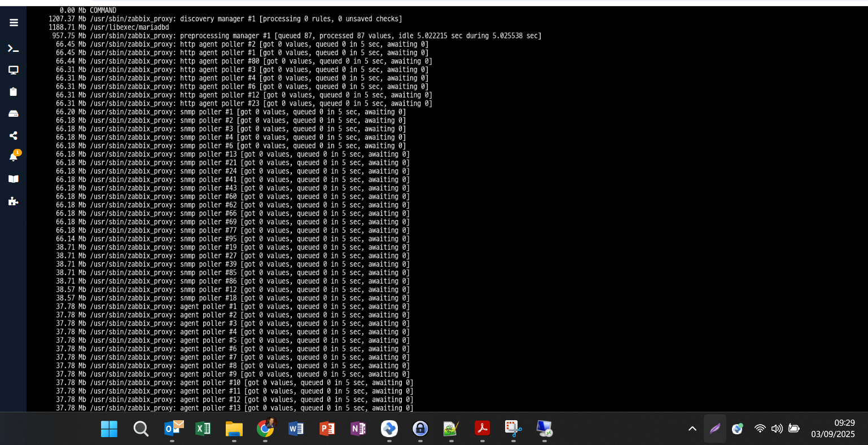Click the snmp poller #19 line
This screenshot has height=445, width=868.
(233, 247)
